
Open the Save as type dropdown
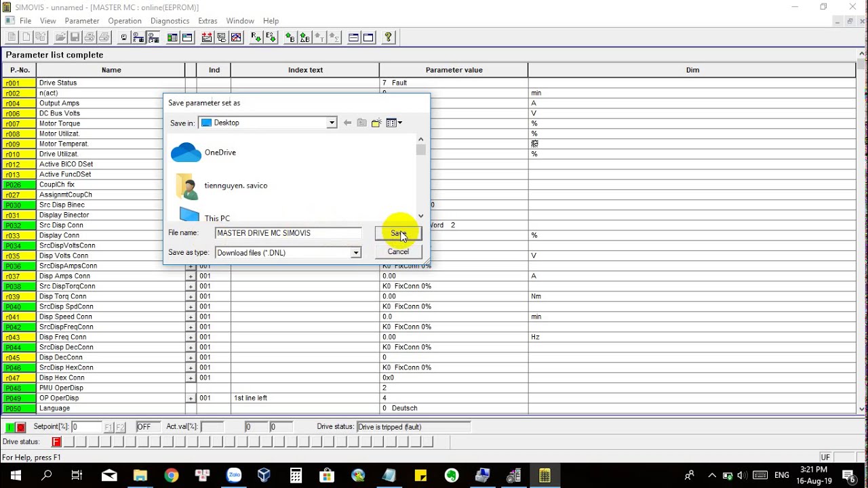point(355,253)
